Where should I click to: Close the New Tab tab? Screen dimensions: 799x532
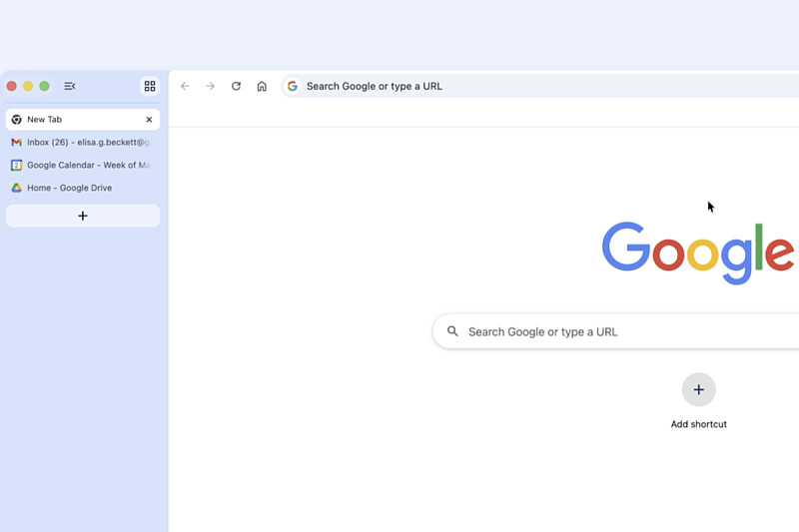pyautogui.click(x=149, y=120)
